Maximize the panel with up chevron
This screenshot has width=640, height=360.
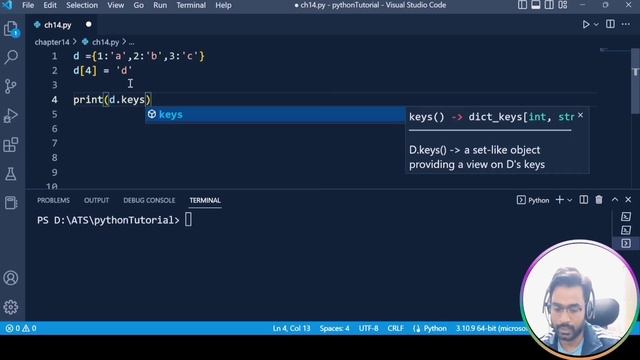click(x=615, y=200)
